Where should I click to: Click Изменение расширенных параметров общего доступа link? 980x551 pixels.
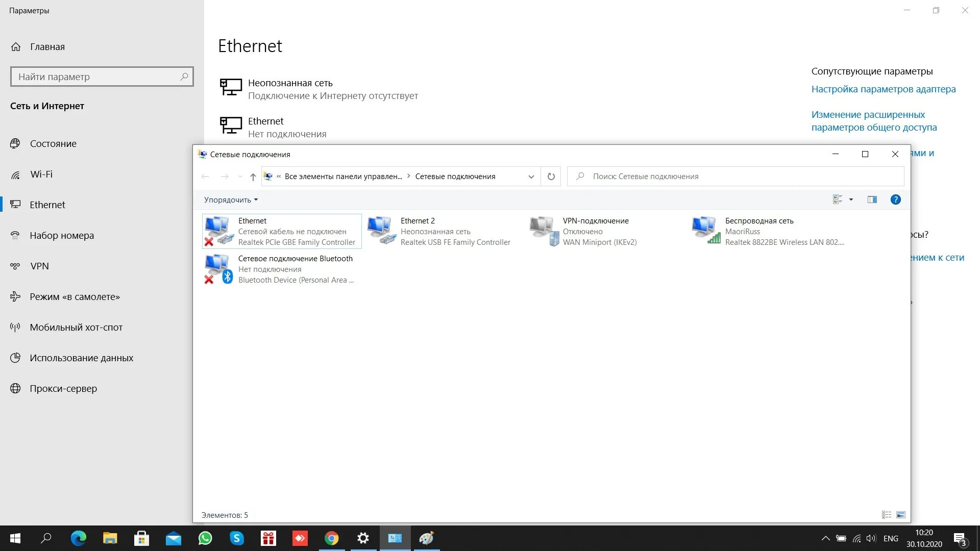pos(874,121)
